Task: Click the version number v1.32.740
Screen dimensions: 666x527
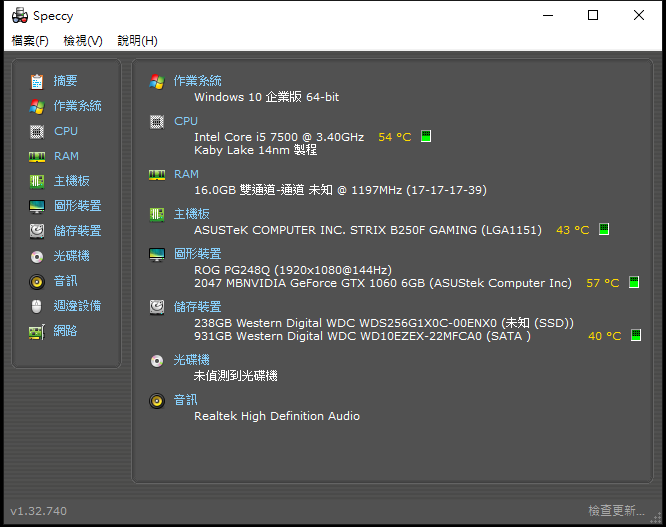Action: click(39, 511)
